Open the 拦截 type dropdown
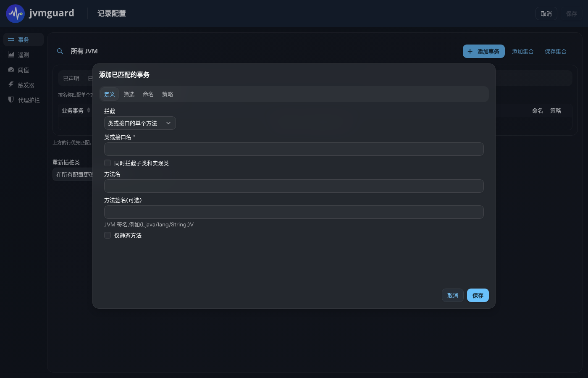 pos(140,123)
